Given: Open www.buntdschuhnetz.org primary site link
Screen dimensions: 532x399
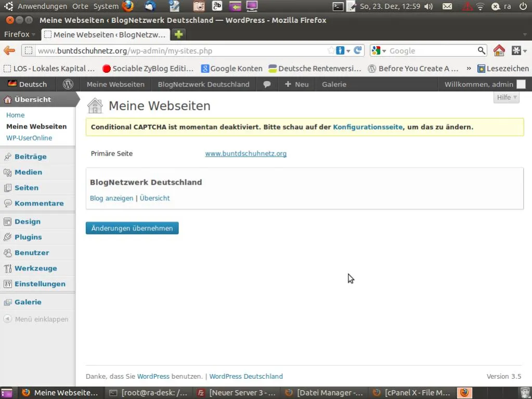Looking at the screenshot, I should click(245, 153).
